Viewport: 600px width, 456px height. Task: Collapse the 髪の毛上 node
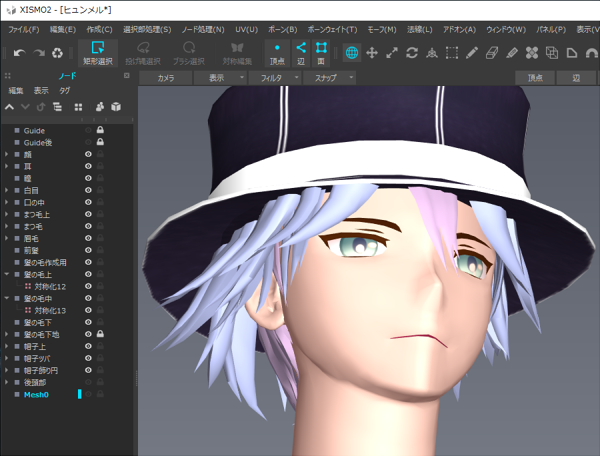click(x=6, y=274)
